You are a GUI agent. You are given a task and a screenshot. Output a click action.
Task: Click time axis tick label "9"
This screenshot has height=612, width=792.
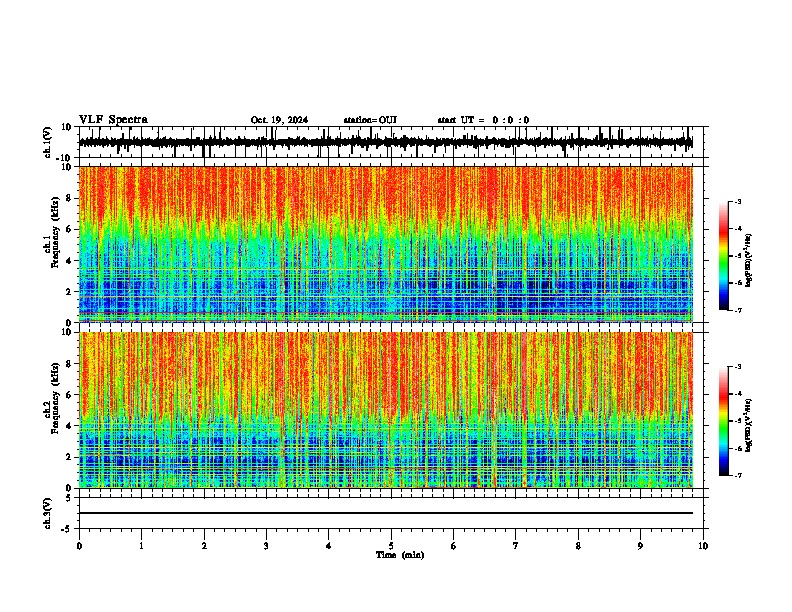(640, 546)
